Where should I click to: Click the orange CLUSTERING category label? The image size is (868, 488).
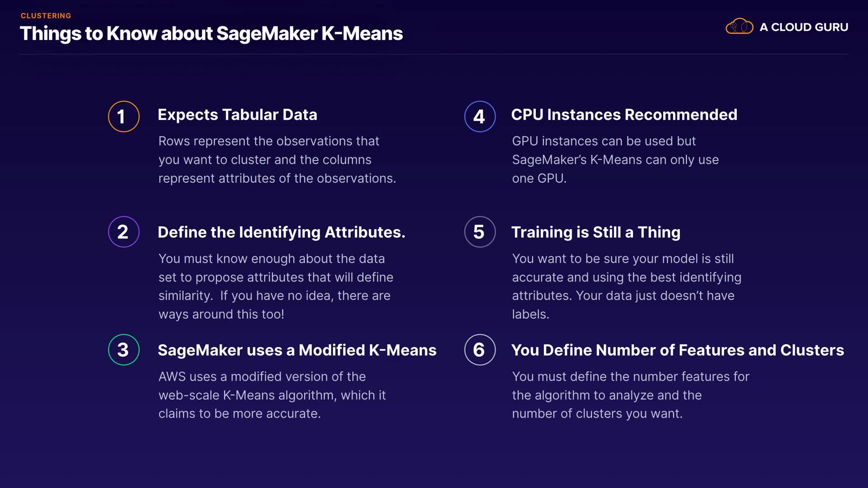point(46,16)
